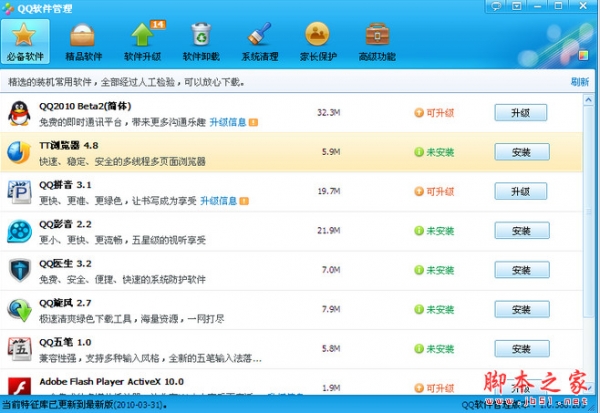Screen dimensions: 600x413
Task: Click the 5.8M size value
Action: coord(331,349)
